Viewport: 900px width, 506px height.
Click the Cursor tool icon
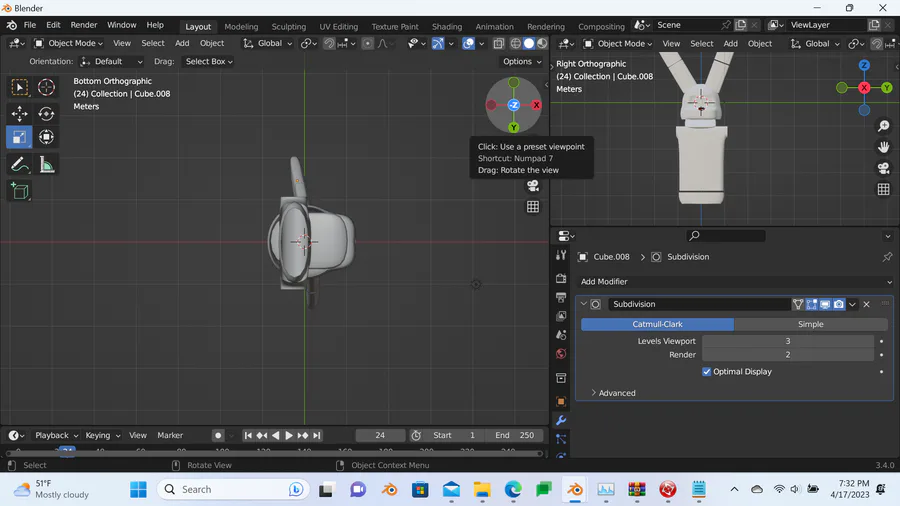point(46,88)
